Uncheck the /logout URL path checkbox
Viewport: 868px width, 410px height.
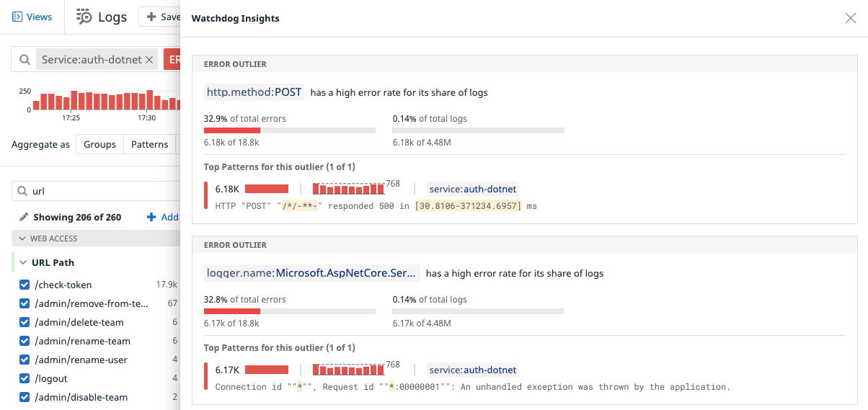point(25,378)
